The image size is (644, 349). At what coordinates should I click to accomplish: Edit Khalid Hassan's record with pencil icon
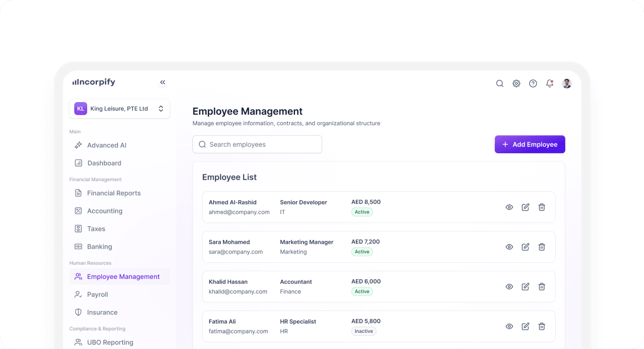pyautogui.click(x=525, y=287)
